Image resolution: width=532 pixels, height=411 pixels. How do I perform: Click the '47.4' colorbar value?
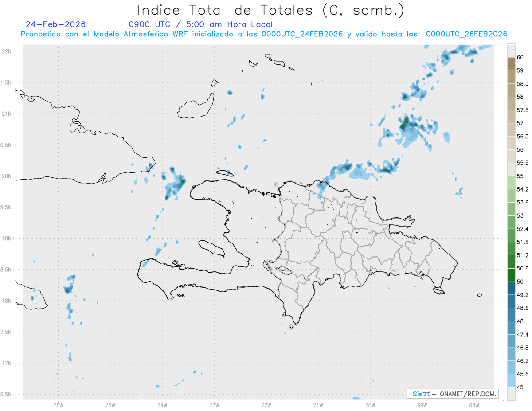[x=523, y=334]
